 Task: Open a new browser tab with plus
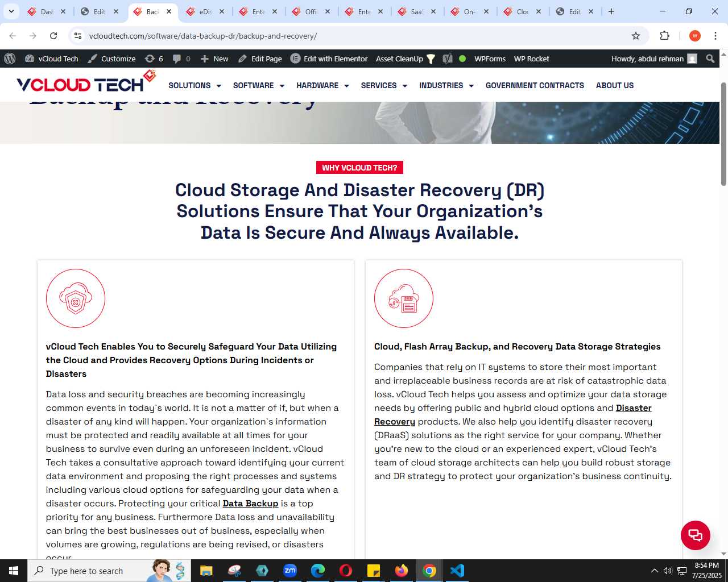pos(611,11)
